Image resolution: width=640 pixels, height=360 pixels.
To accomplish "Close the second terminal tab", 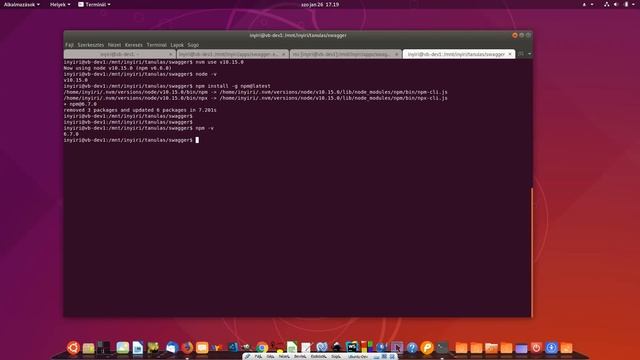I will click(x=284, y=54).
